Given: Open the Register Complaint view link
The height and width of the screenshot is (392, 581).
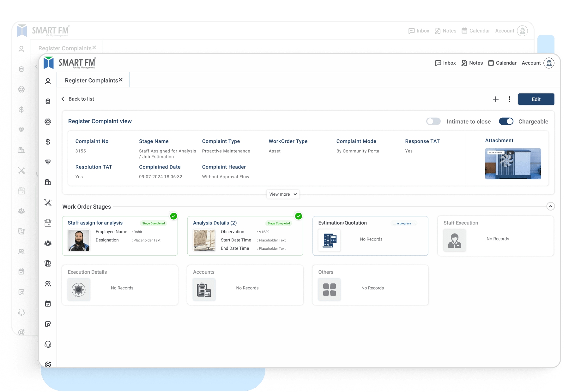Looking at the screenshot, I should 100,121.
